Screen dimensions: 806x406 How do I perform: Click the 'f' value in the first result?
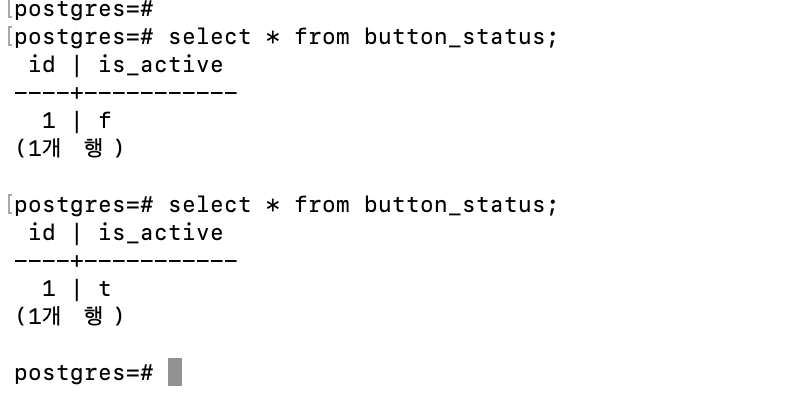105,121
